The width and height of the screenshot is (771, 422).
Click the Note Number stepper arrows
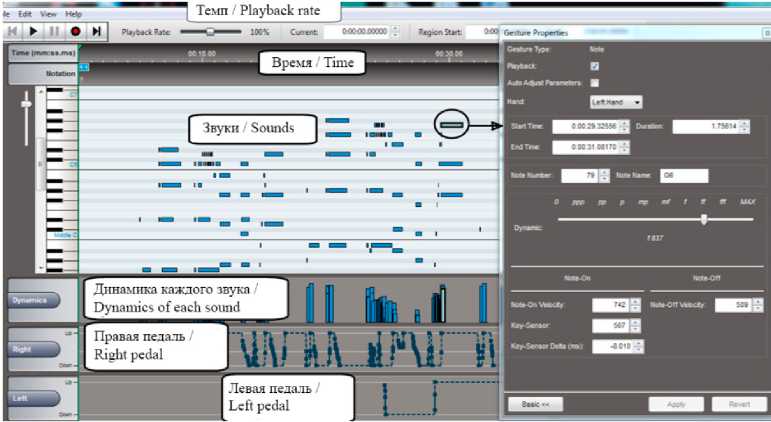point(605,176)
